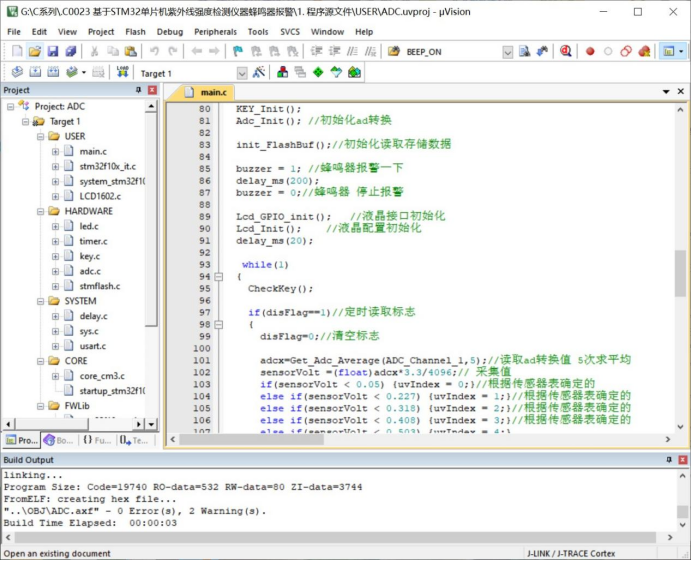Click the Open file folder icon
The height and width of the screenshot is (561, 692).
tap(34, 51)
